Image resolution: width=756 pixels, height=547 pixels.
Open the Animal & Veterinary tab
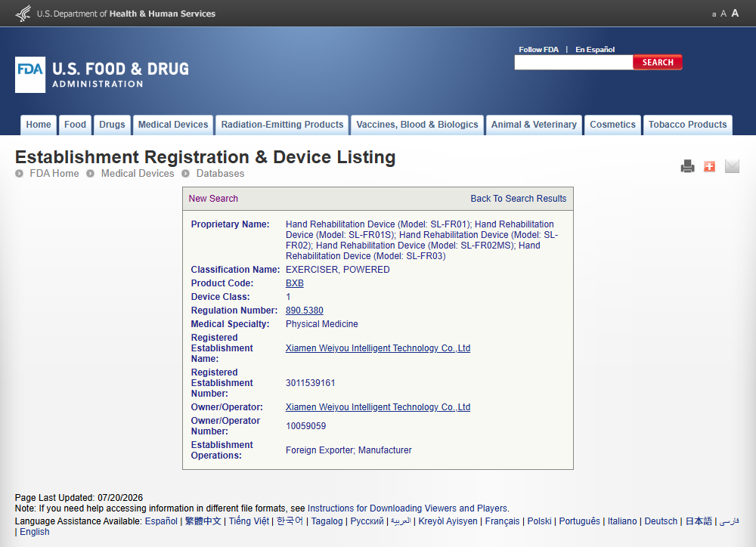click(x=534, y=125)
